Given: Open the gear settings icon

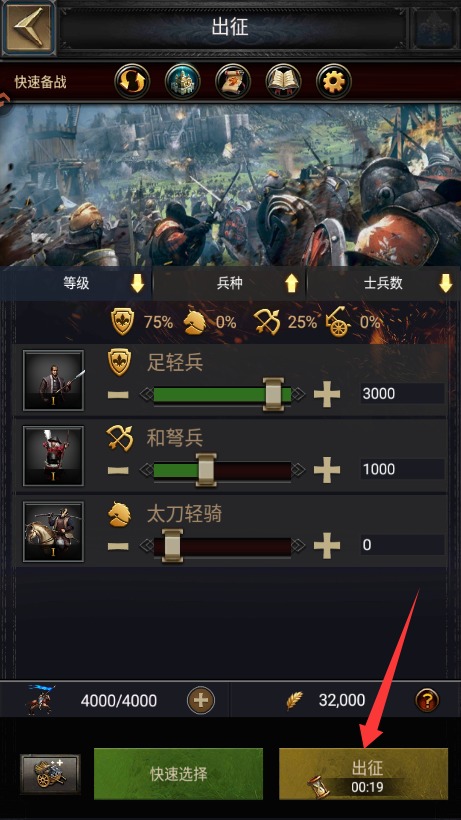Looking at the screenshot, I should tap(334, 82).
